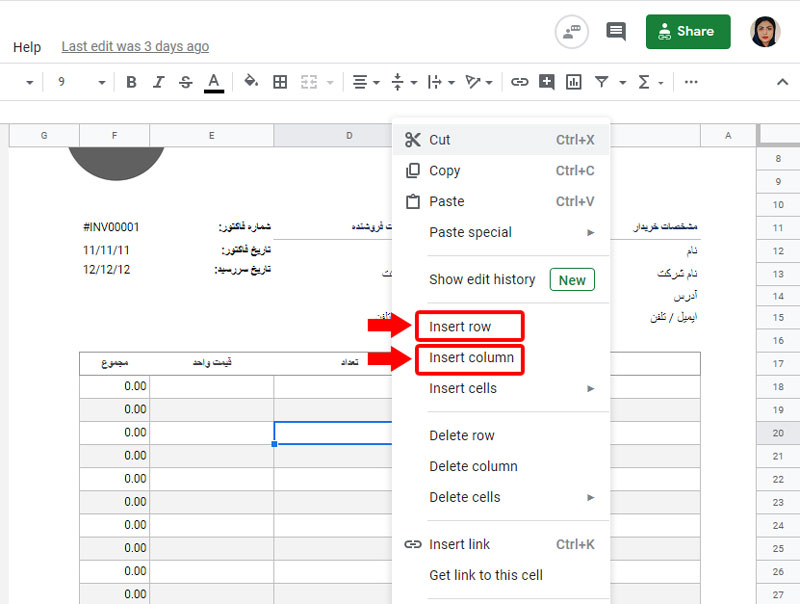Open the text color picker

213,82
